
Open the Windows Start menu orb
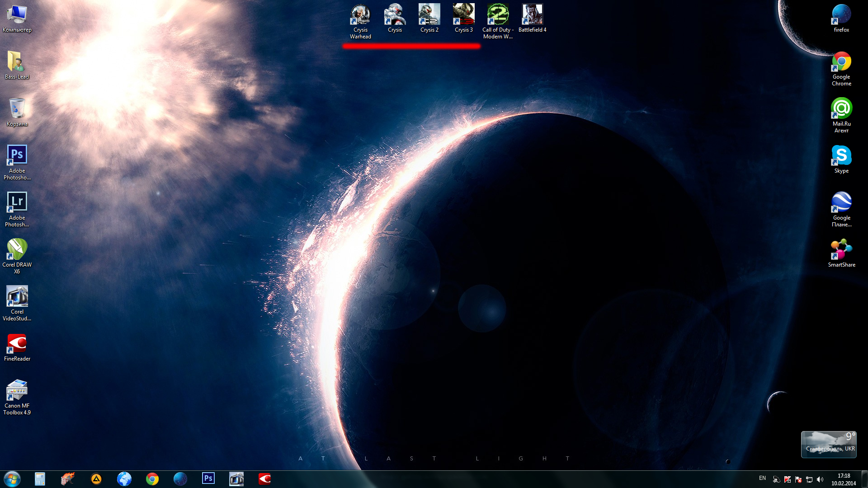[12, 479]
